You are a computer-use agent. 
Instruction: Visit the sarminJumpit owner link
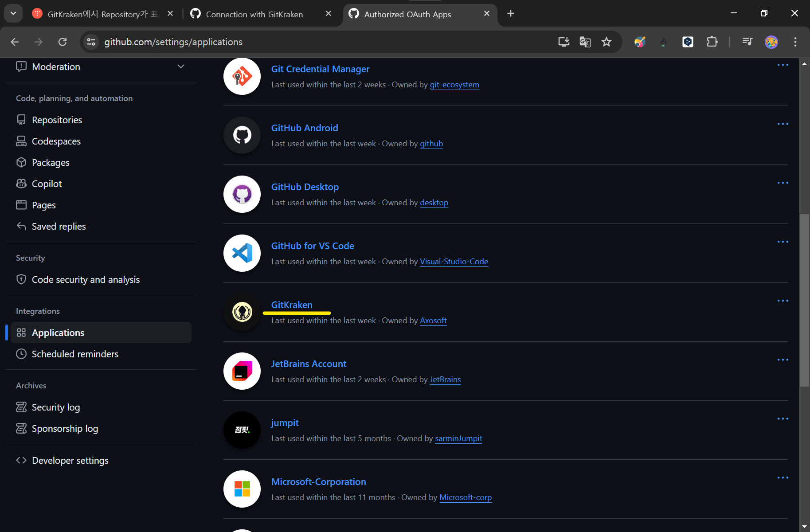[458, 438]
